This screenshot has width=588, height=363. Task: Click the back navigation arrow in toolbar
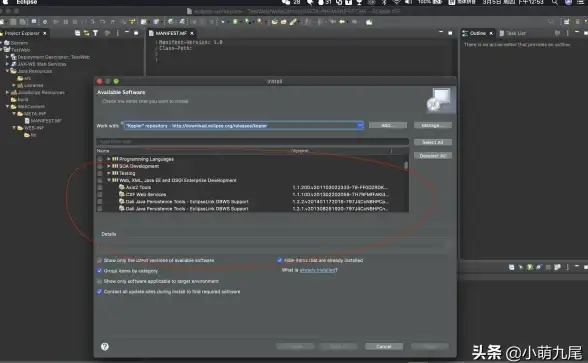pos(342,22)
